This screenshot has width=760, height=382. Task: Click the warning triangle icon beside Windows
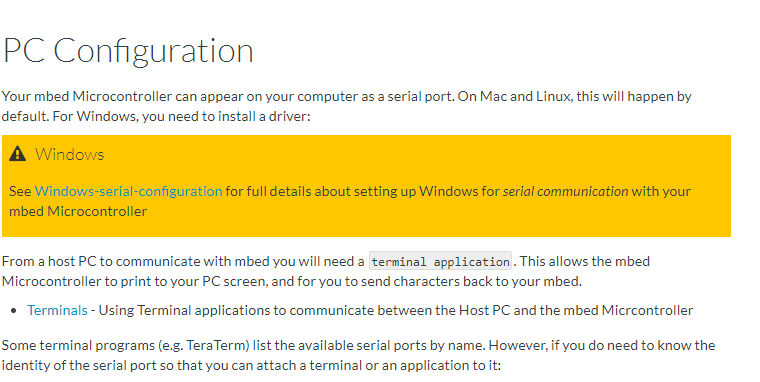17,154
